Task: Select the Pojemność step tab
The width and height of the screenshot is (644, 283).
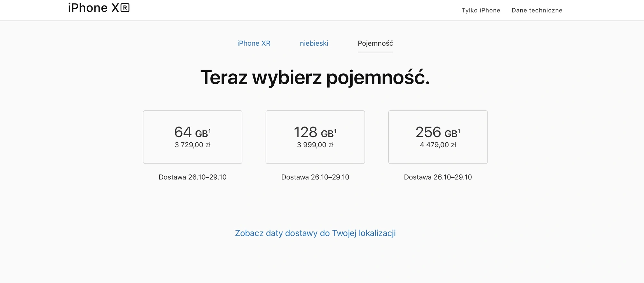Action: tap(375, 43)
